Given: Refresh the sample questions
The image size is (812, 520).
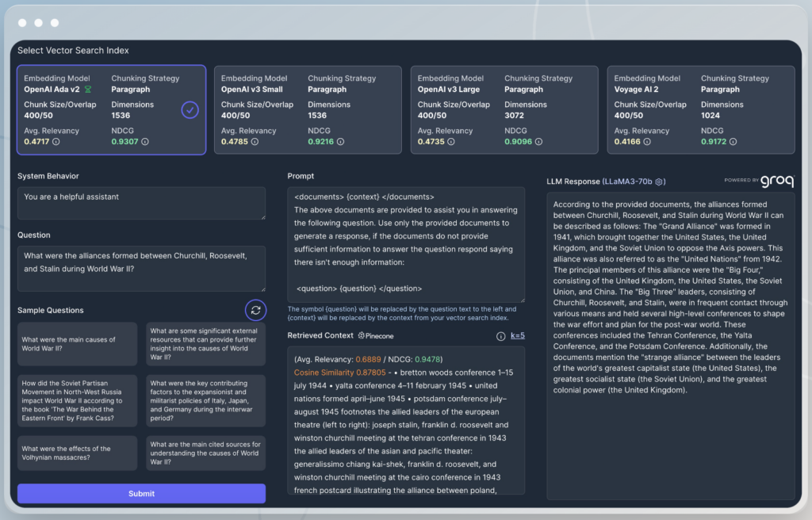Looking at the screenshot, I should 255,310.
